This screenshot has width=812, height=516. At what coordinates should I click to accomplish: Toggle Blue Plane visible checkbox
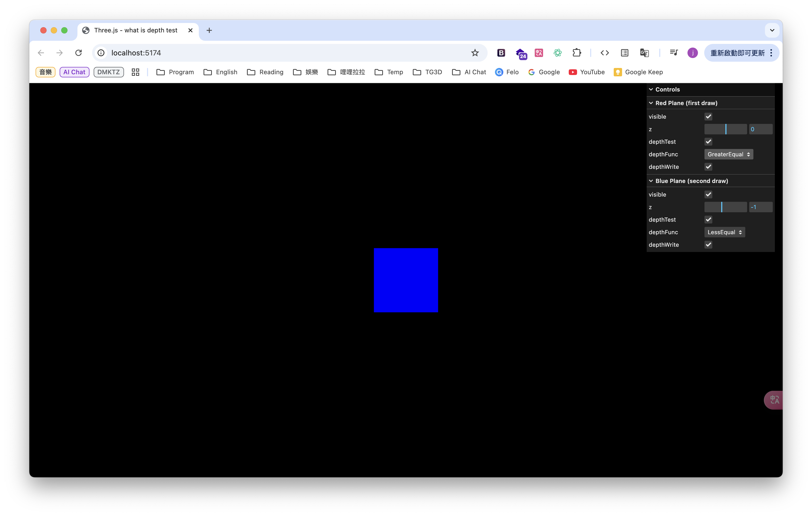[x=708, y=194]
